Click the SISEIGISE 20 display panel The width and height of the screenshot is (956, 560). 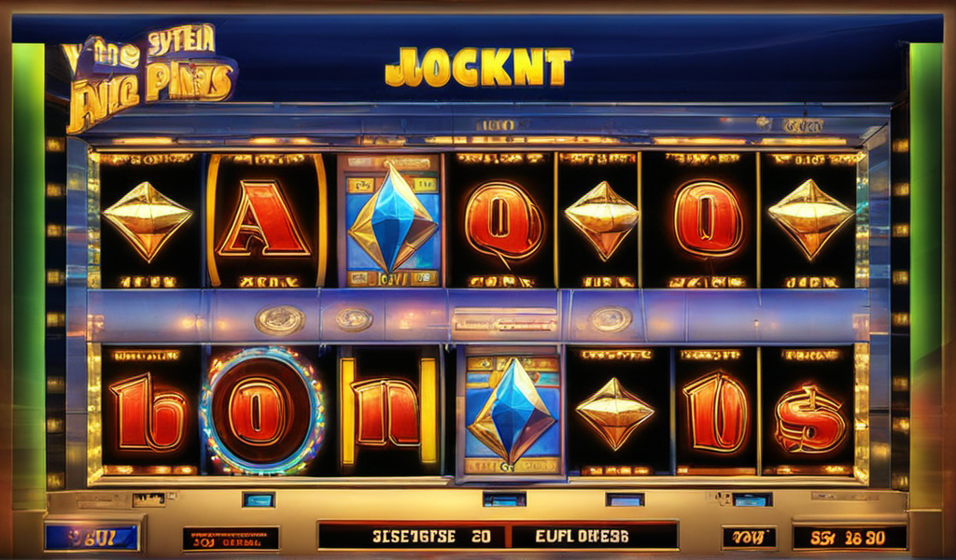pos(412,537)
